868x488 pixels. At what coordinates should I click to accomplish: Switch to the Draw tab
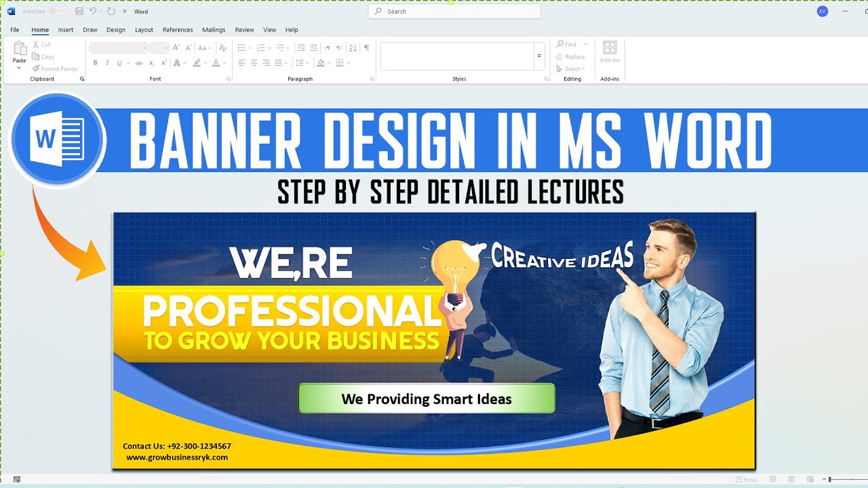click(90, 30)
